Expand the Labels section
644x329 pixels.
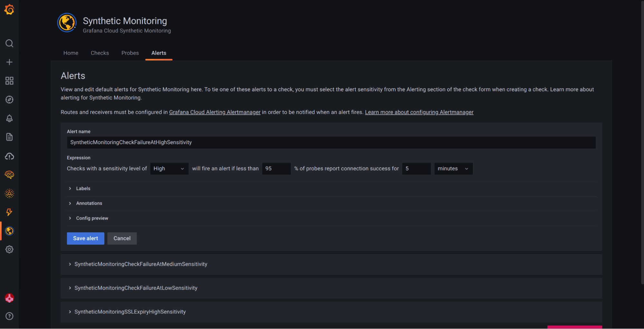[x=83, y=188]
